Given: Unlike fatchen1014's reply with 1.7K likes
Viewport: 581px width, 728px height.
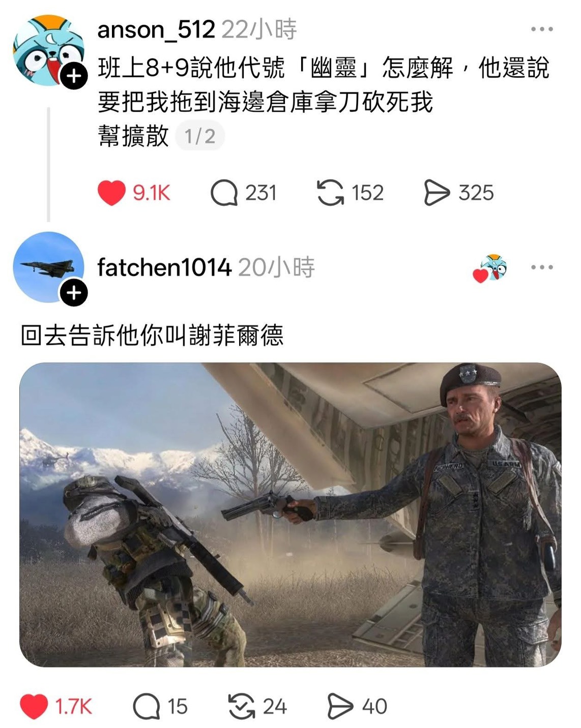Looking at the screenshot, I should pos(34,707).
